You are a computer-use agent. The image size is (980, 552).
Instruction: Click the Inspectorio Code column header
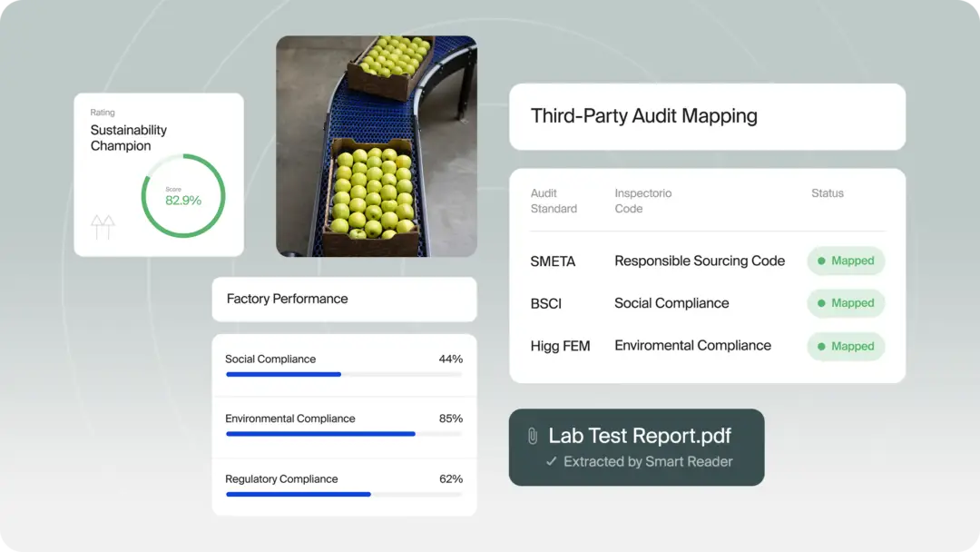[643, 201]
